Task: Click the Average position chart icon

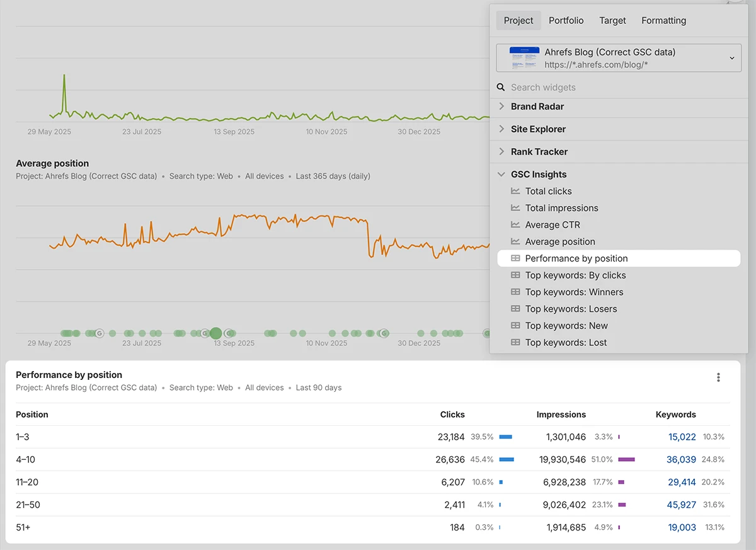Action: point(515,241)
